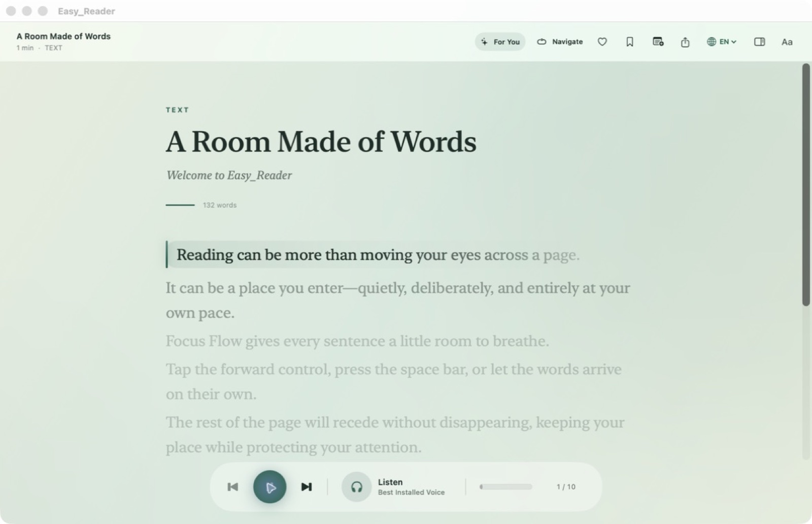812x524 pixels.
Task: Click the reading progress slider
Action: 506,487
